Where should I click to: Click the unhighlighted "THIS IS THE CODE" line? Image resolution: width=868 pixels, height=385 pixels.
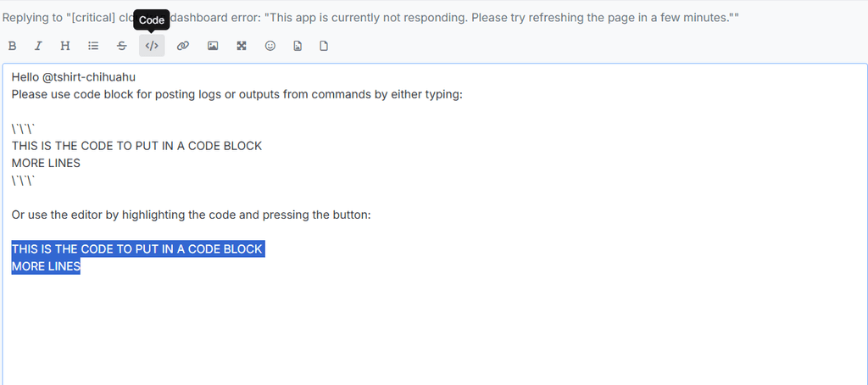coord(136,146)
